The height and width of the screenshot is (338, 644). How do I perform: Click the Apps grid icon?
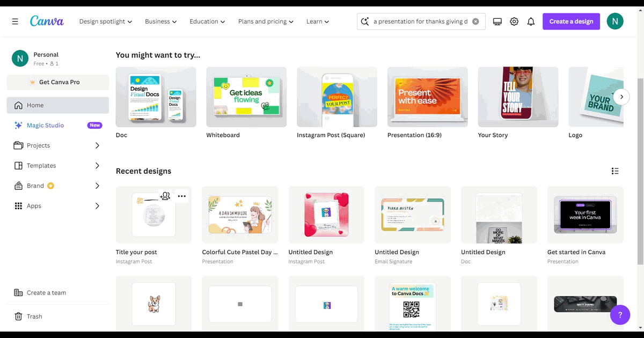pyautogui.click(x=18, y=206)
